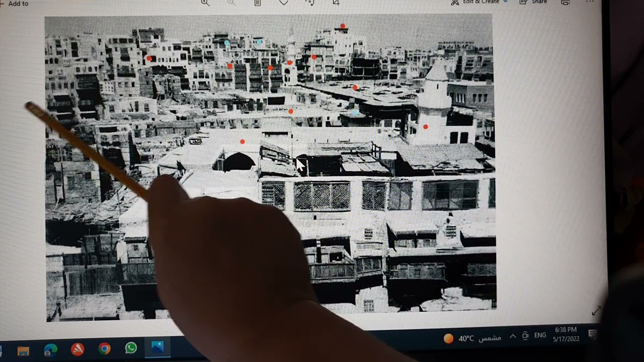The height and width of the screenshot is (362, 644).
Task: Open the red app icon on taskbar
Action: tap(77, 349)
